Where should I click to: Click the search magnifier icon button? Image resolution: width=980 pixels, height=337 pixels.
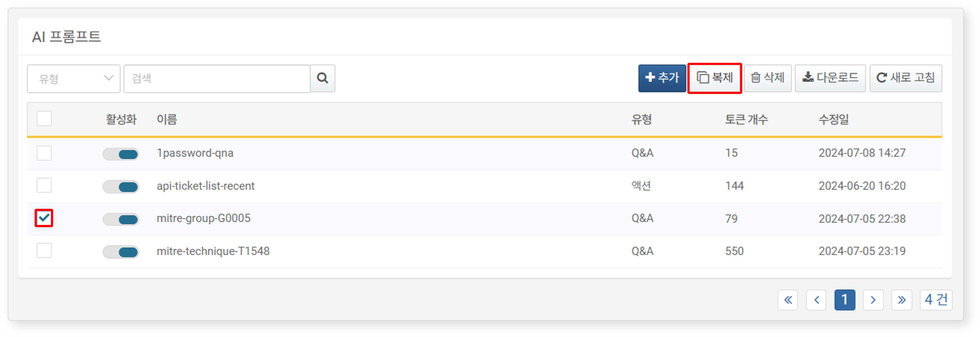[322, 78]
